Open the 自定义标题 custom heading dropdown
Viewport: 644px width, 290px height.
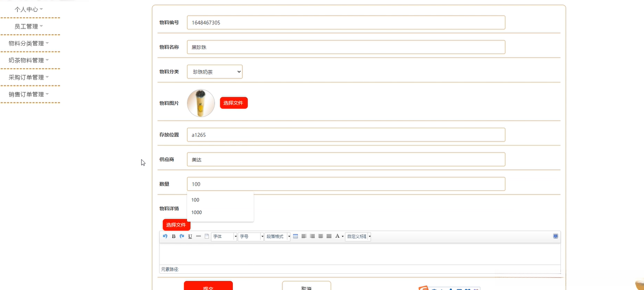point(358,236)
